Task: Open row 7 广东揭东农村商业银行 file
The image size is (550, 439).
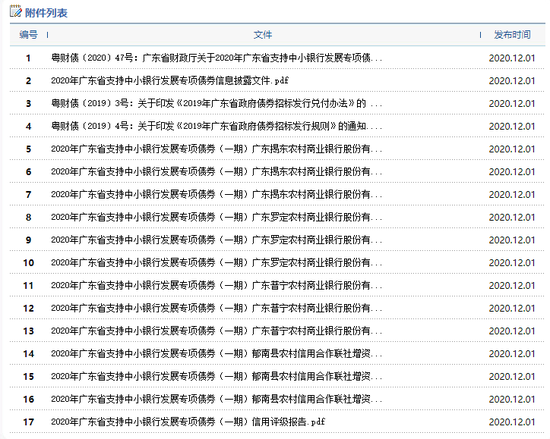Action: coord(216,194)
